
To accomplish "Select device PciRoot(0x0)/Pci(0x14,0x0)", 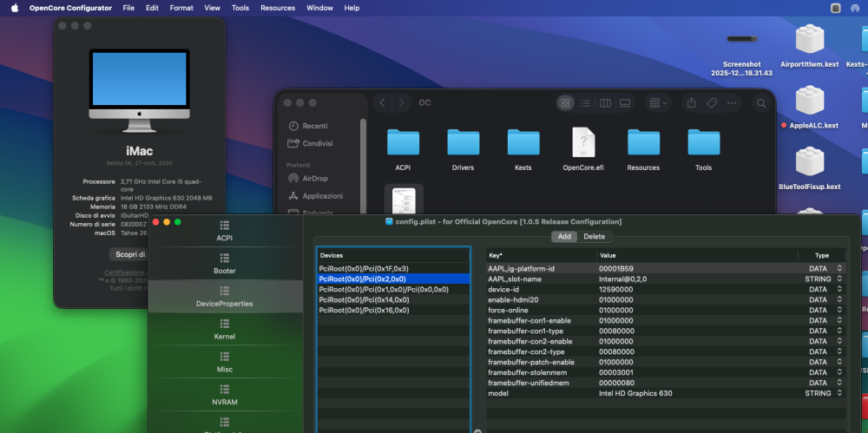I will [393, 299].
